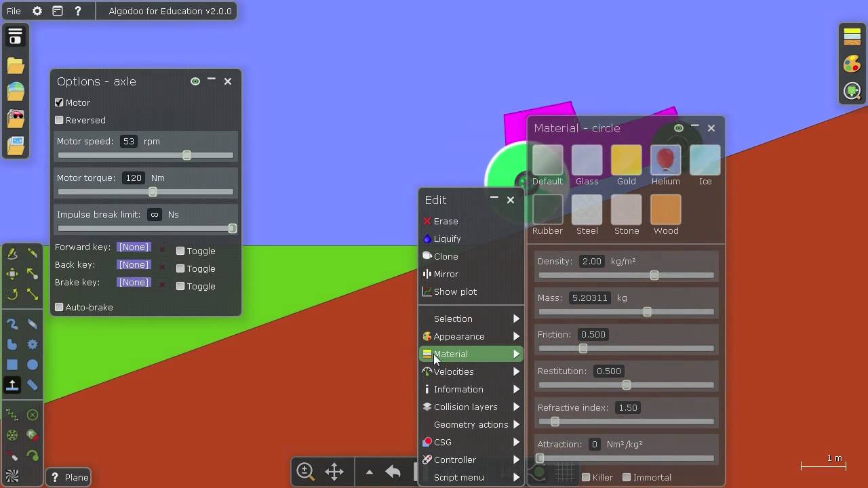Enable Toggle for Forward key

pos(180,251)
